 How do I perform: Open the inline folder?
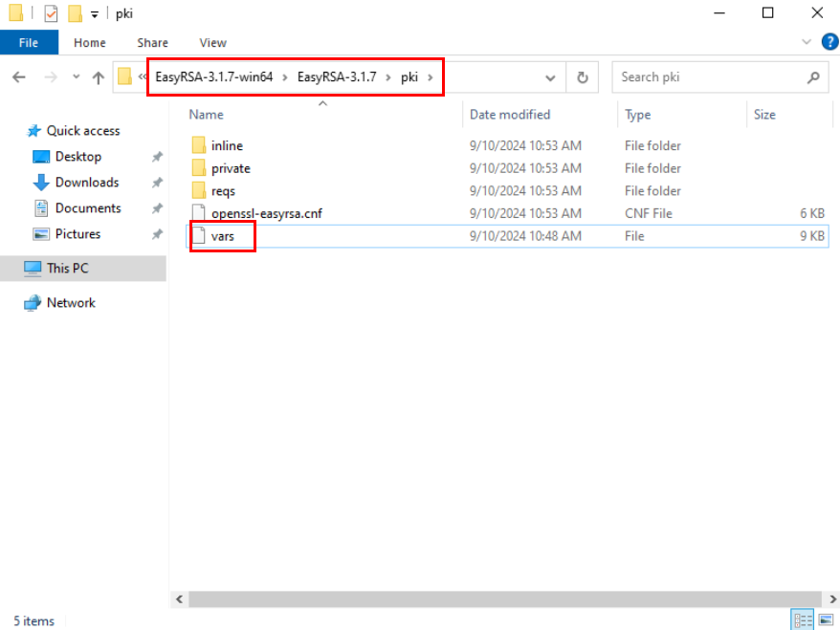tap(227, 145)
